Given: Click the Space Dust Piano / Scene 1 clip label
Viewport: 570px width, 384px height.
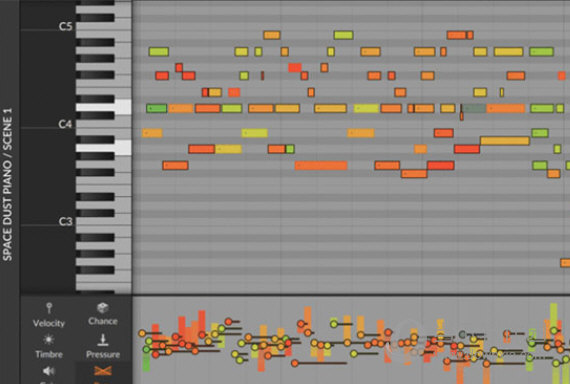Looking at the screenshot, I should click(8, 184).
